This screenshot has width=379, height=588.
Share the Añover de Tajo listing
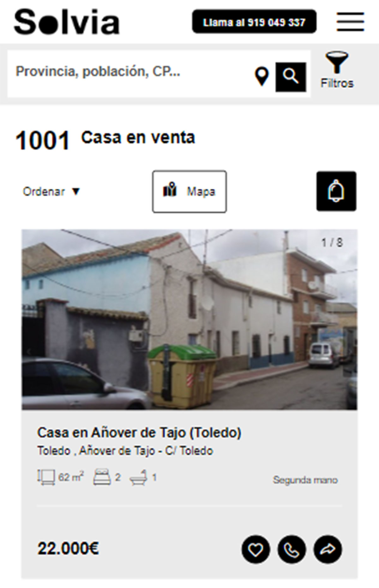pyautogui.click(x=328, y=549)
